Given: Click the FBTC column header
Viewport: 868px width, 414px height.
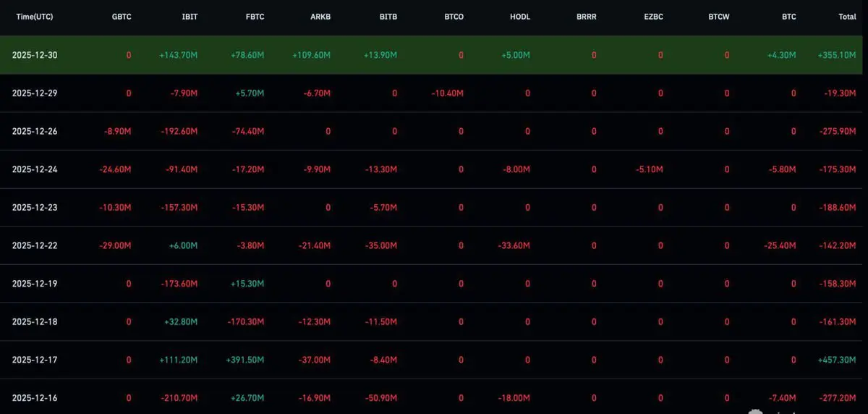Looking at the screenshot, I should pyautogui.click(x=255, y=17).
